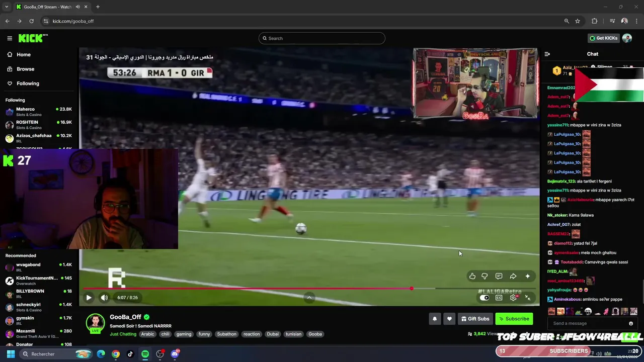Open schneckyirl recommended channel
This screenshot has height=362, width=644.
(x=39, y=307)
